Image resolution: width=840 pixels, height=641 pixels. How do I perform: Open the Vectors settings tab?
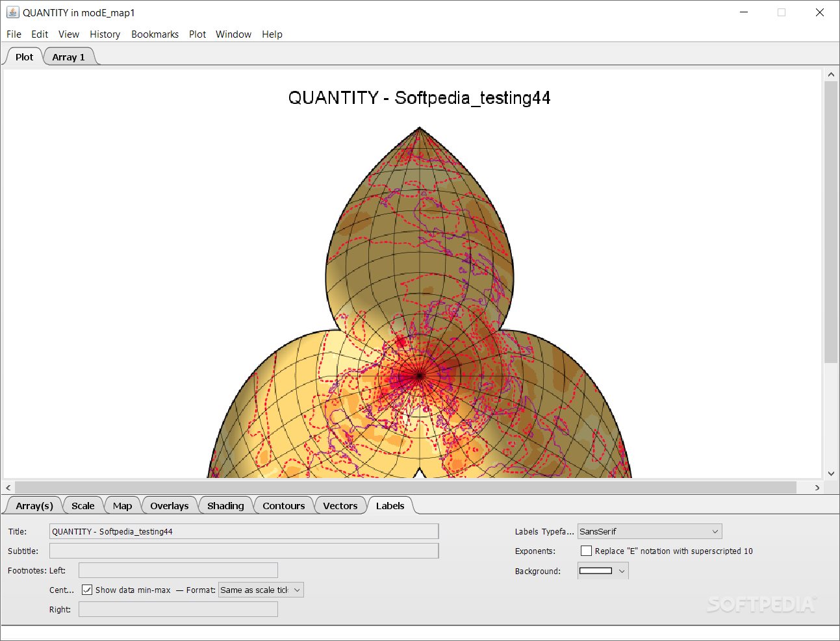coord(340,506)
